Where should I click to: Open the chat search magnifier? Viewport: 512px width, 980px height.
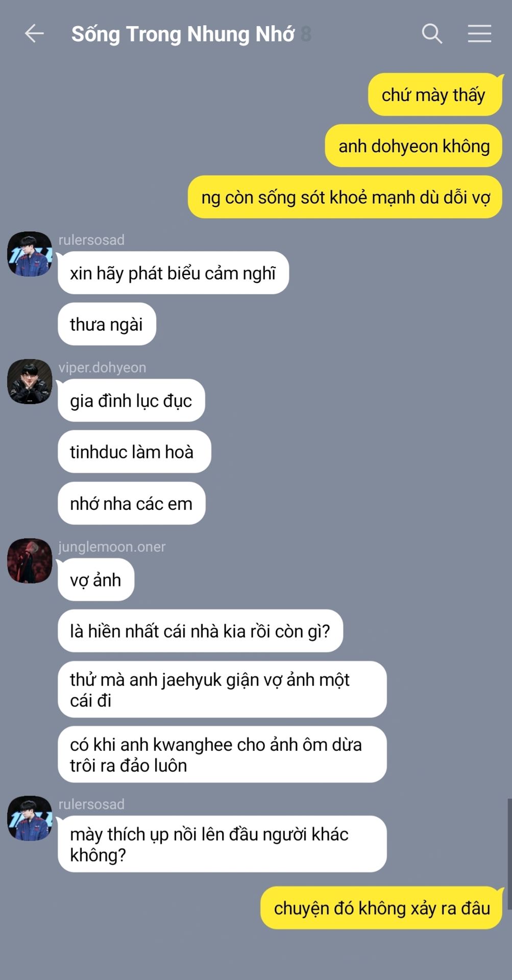coord(432,34)
